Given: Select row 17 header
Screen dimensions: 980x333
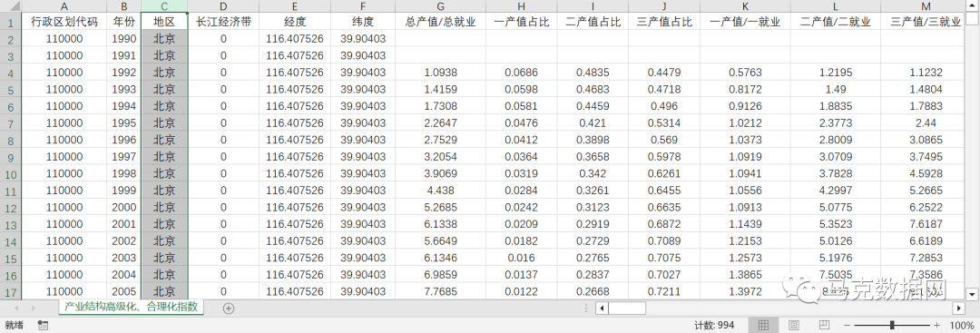Looking at the screenshot, I should tap(10, 292).
